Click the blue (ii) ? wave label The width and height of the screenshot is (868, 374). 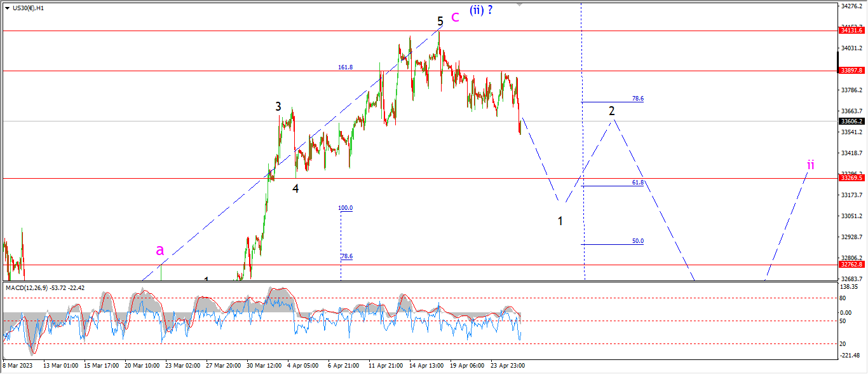482,10
